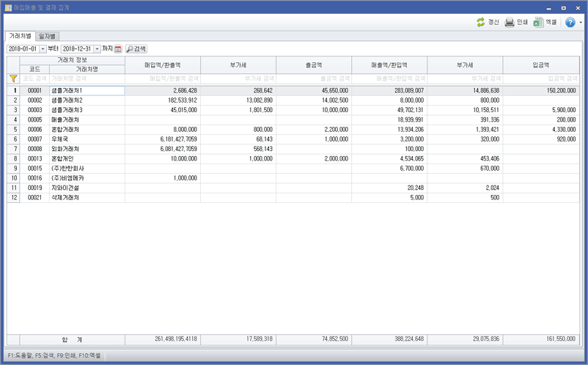Click the 거래처명 검색 filter field

pos(86,78)
